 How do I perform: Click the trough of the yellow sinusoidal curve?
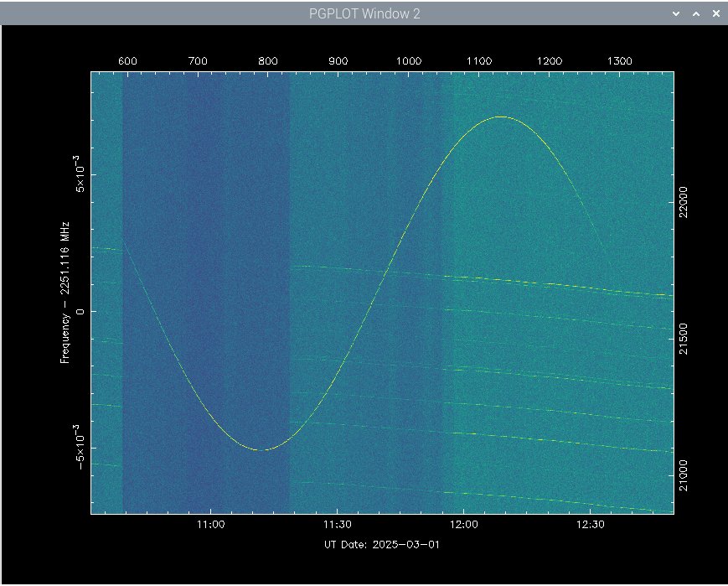pos(265,450)
